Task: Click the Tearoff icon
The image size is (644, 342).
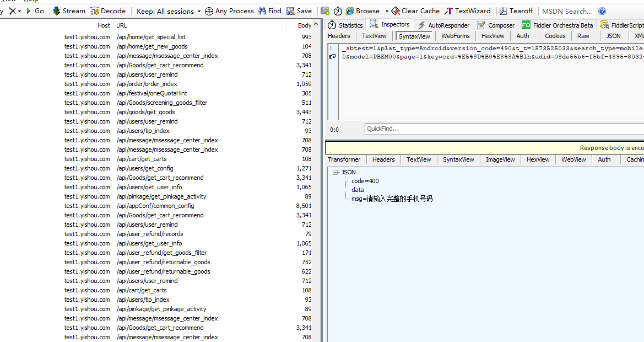Action: (503, 12)
